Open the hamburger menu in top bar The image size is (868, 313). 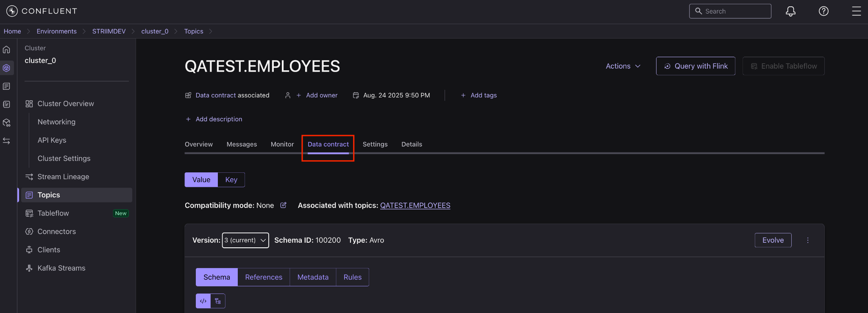(x=856, y=11)
